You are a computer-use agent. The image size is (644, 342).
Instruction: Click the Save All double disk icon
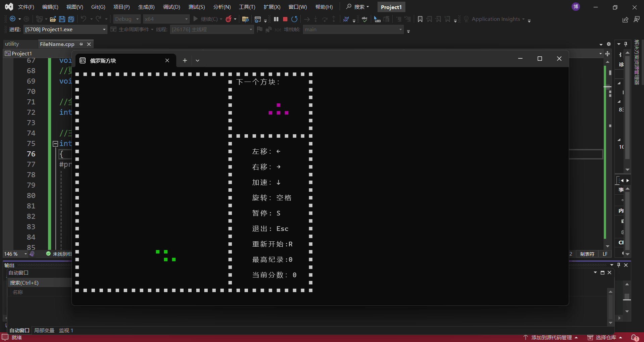coord(71,19)
